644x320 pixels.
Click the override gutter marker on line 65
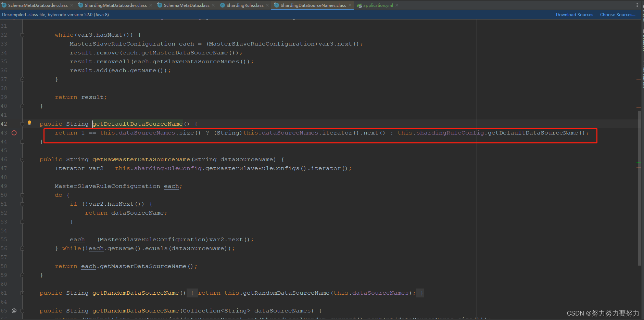pos(14,311)
